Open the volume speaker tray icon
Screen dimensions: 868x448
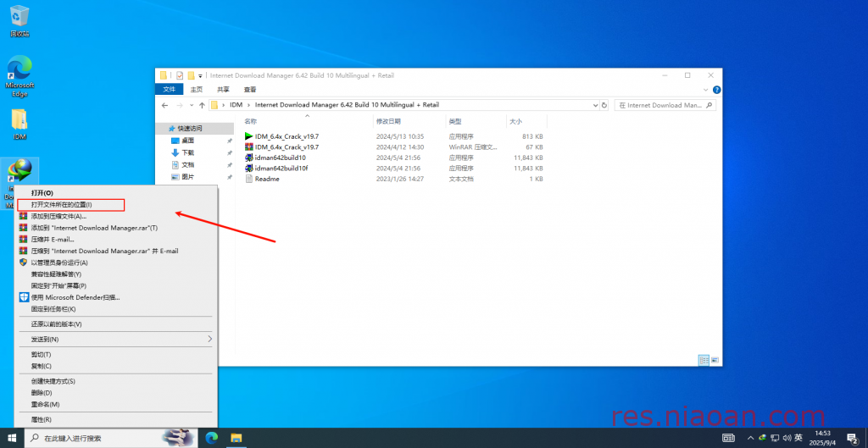(787, 438)
